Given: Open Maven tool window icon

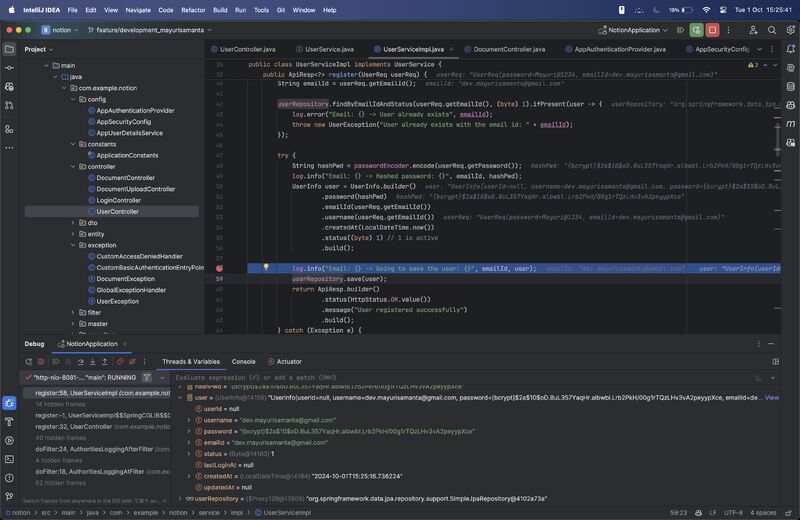Looking at the screenshot, I should coord(790,123).
